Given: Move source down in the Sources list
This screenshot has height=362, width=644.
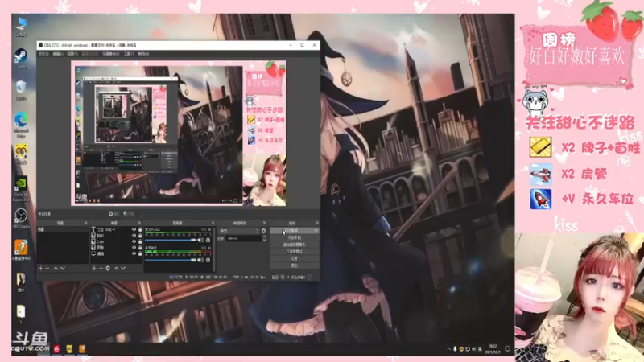Looking at the screenshot, I should coord(123,269).
